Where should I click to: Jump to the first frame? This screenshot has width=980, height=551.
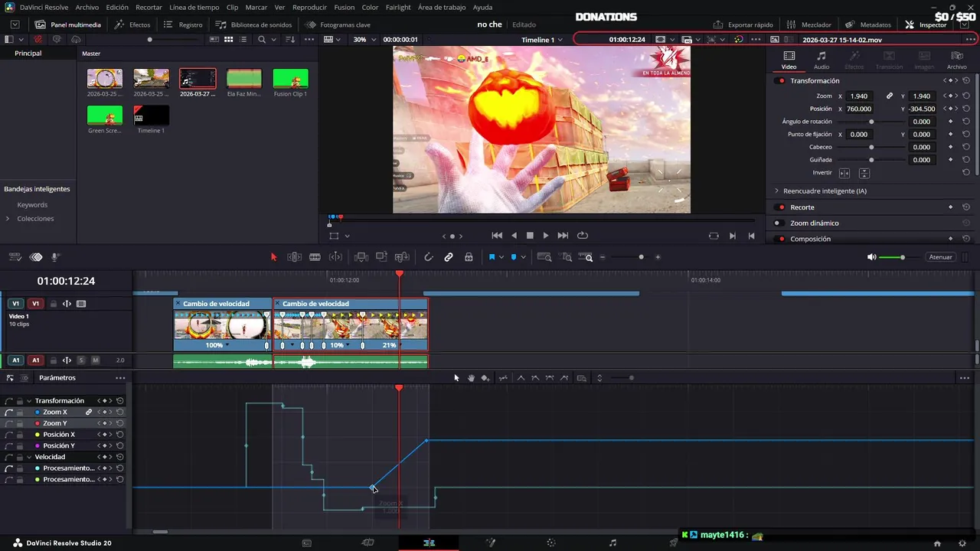coord(497,236)
